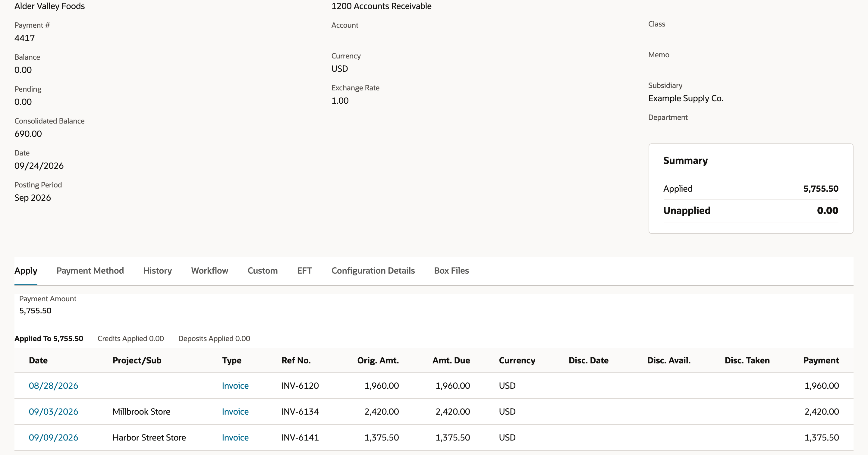Open the Invoice link for INV-6141

[x=235, y=438]
